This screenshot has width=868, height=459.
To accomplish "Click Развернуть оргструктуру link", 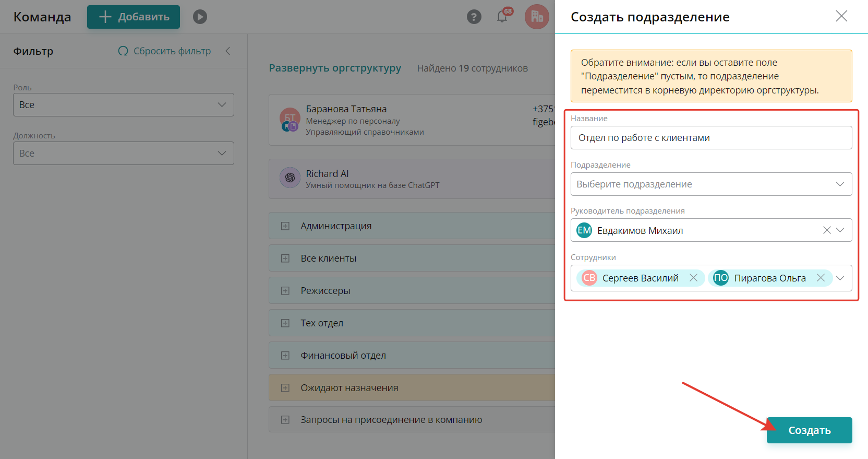I will pos(335,68).
